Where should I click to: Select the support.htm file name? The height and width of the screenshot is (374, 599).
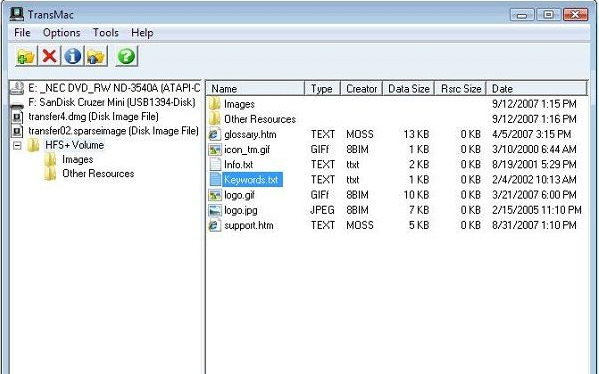click(x=249, y=225)
